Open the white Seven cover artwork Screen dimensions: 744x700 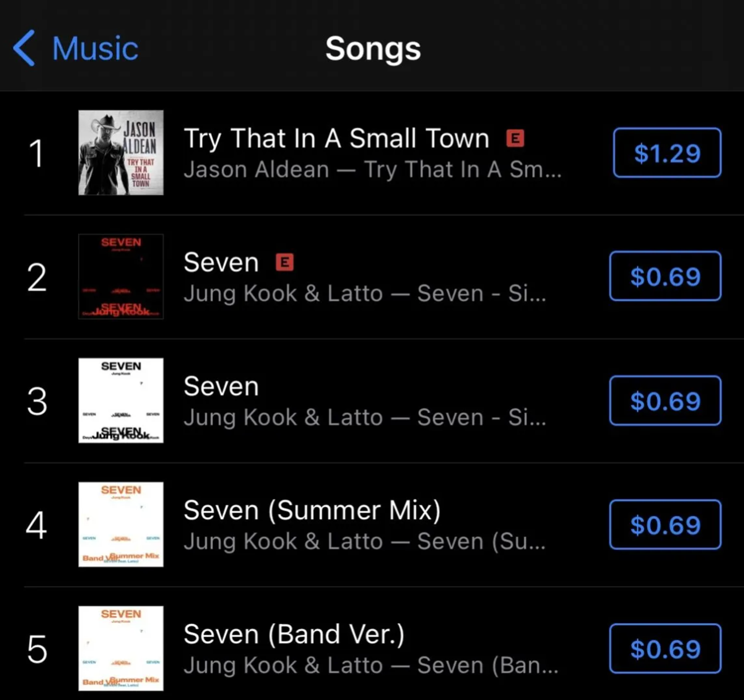pyautogui.click(x=121, y=400)
